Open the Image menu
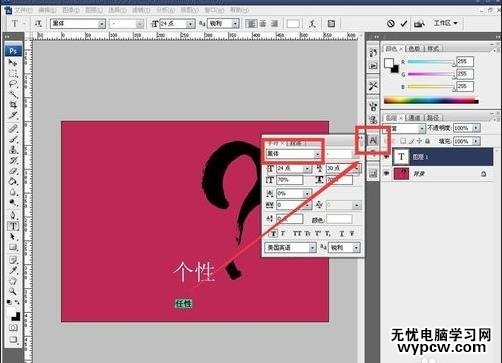 click(x=71, y=10)
